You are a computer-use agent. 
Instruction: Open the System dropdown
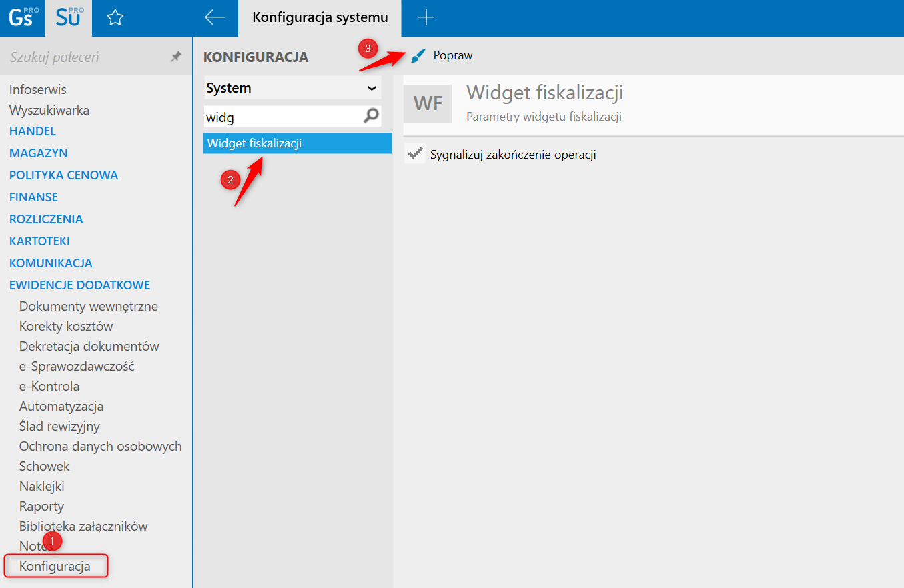click(x=292, y=88)
